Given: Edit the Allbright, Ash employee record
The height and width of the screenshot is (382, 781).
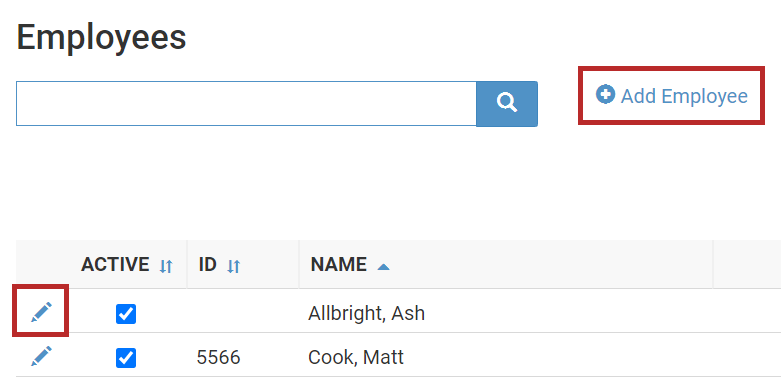Looking at the screenshot, I should 41,312.
